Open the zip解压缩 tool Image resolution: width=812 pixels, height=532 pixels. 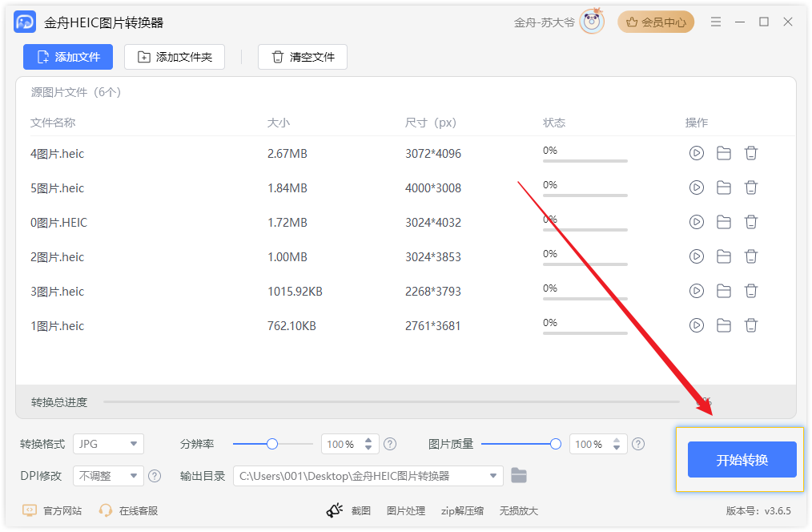(x=462, y=510)
